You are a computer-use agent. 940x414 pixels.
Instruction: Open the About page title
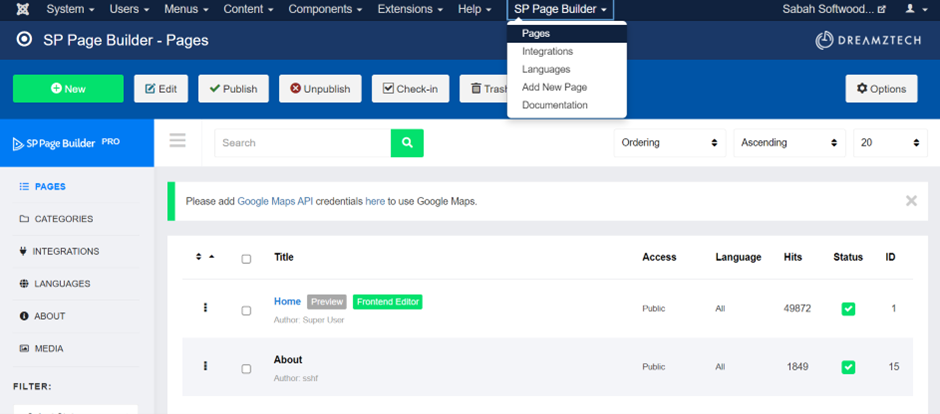288,359
